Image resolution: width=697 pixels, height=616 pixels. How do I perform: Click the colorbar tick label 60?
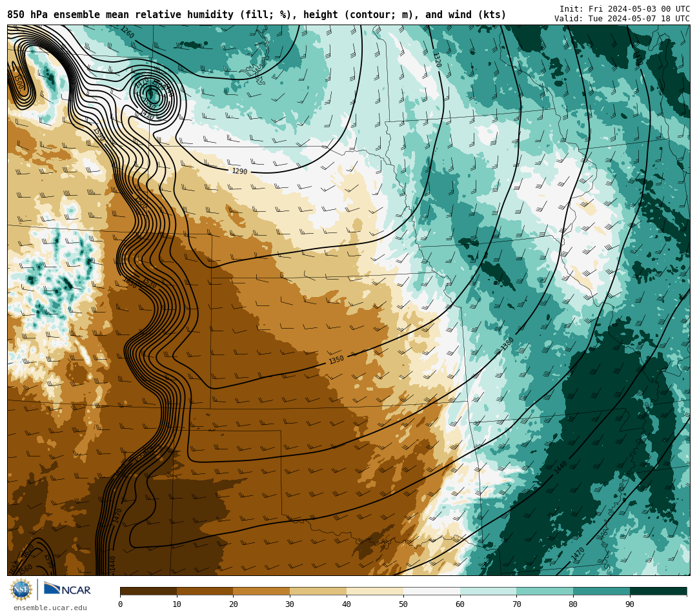click(460, 604)
